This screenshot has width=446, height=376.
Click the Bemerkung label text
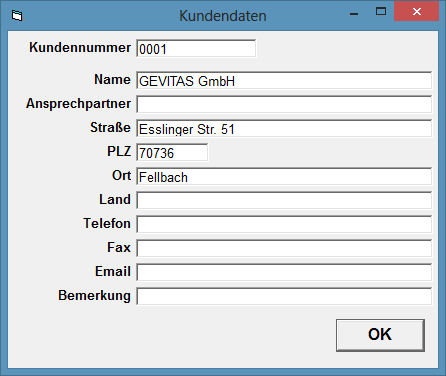click(94, 295)
